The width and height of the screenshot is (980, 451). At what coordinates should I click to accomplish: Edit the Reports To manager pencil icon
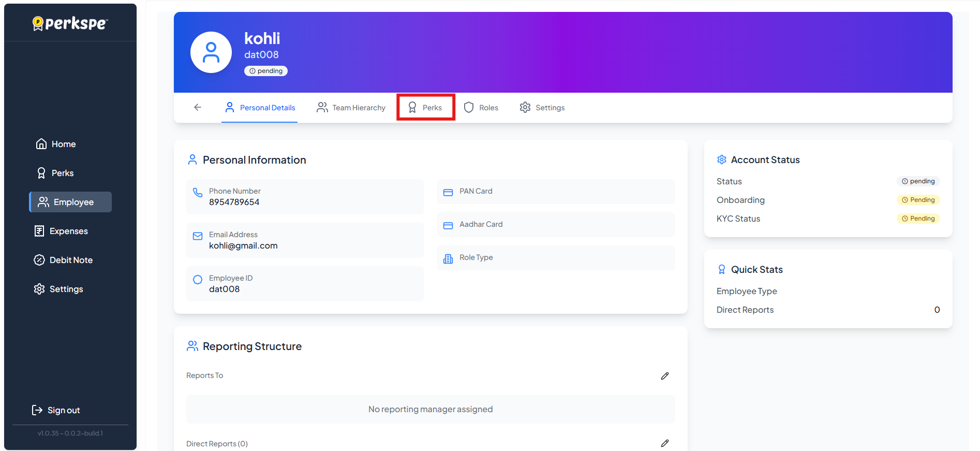pyautogui.click(x=664, y=376)
